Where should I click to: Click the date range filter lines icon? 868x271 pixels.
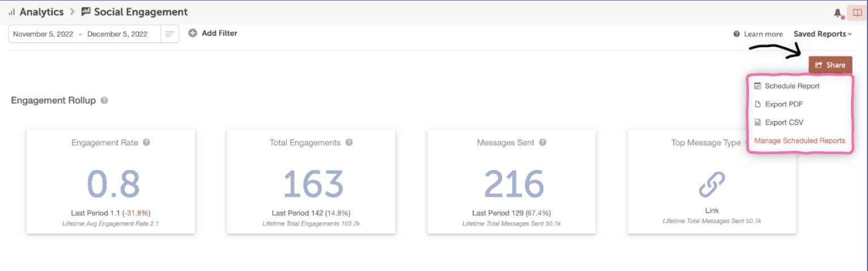pyautogui.click(x=169, y=34)
